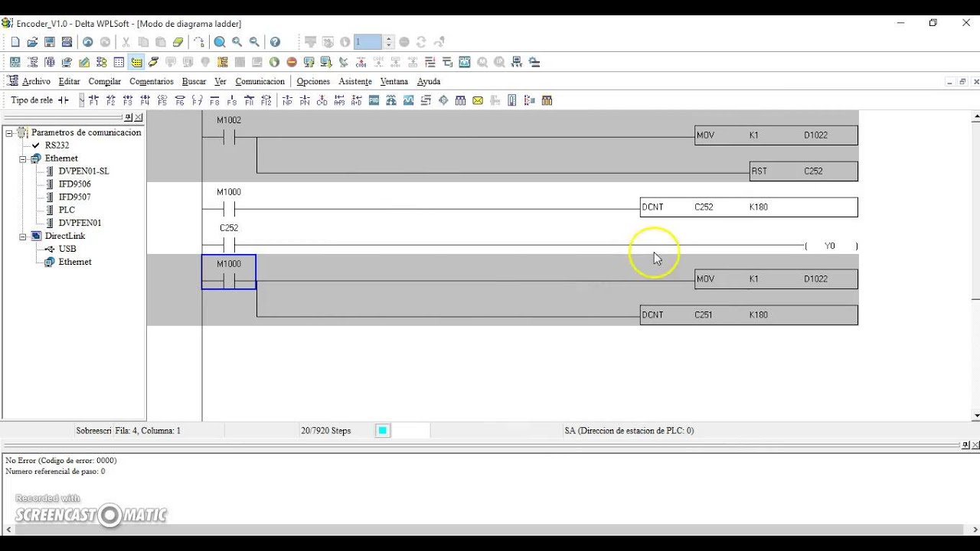Screen dimensions: 980x551
Task: Click the New file icon
Action: pyautogui.click(x=15, y=42)
